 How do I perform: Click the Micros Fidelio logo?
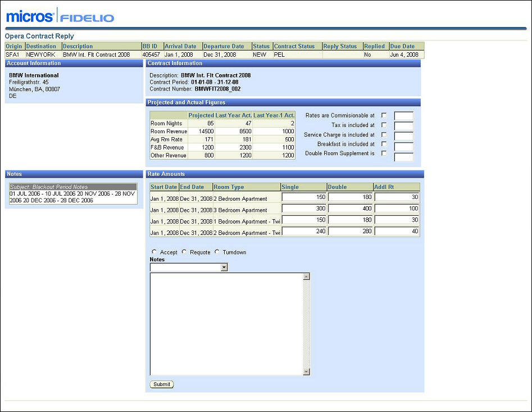click(60, 16)
